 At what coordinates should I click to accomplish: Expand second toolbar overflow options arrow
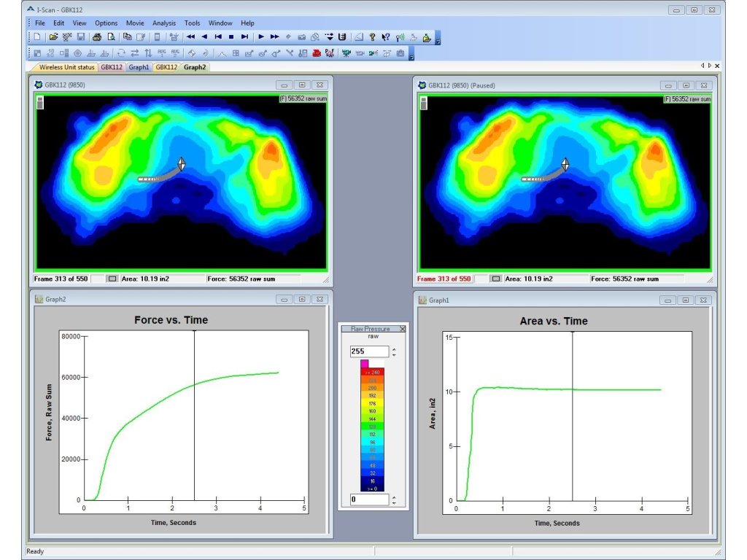[411, 57]
